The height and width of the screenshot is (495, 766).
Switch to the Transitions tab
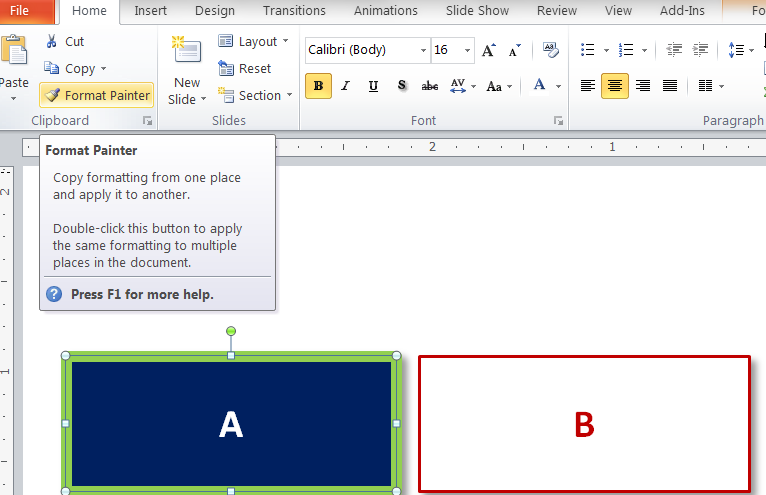coord(294,11)
